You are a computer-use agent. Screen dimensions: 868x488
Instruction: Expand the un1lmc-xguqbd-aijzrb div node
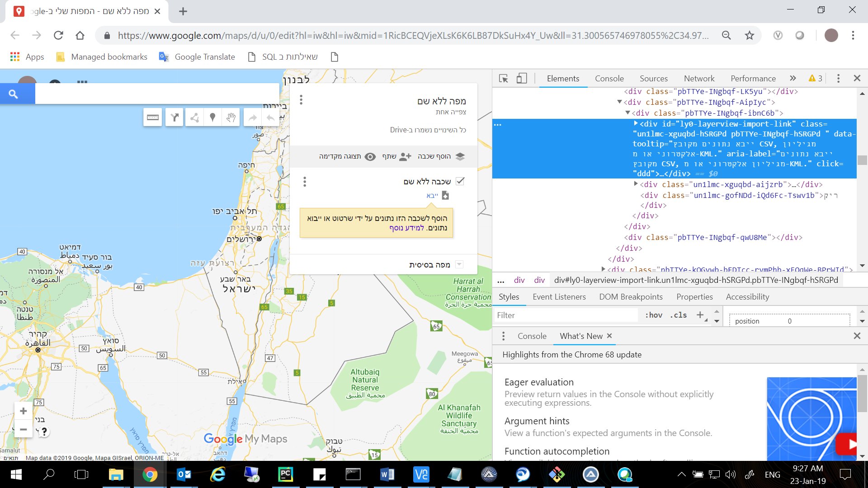click(636, 184)
